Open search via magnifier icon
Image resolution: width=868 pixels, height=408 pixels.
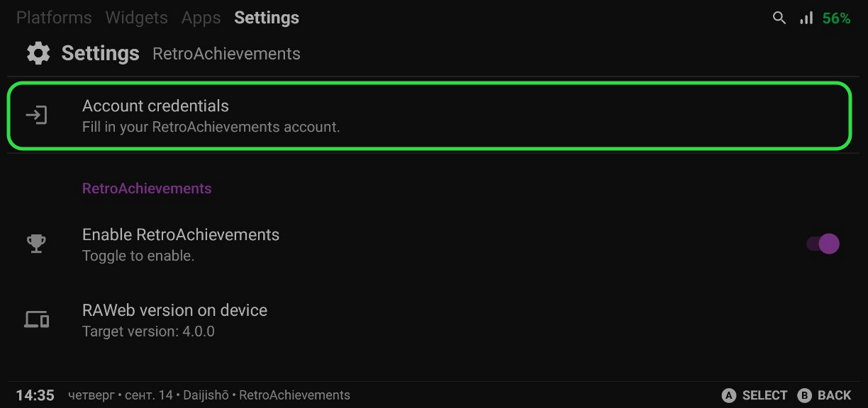[x=779, y=18]
